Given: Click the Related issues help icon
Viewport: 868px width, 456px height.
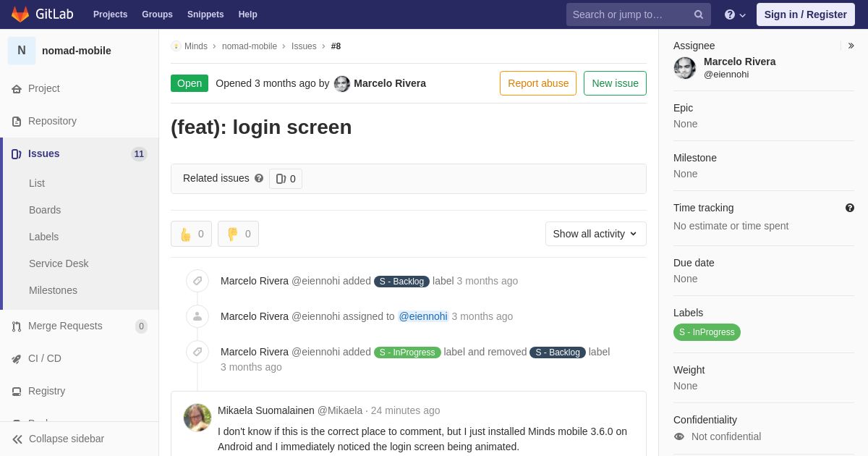Looking at the screenshot, I should (259, 178).
